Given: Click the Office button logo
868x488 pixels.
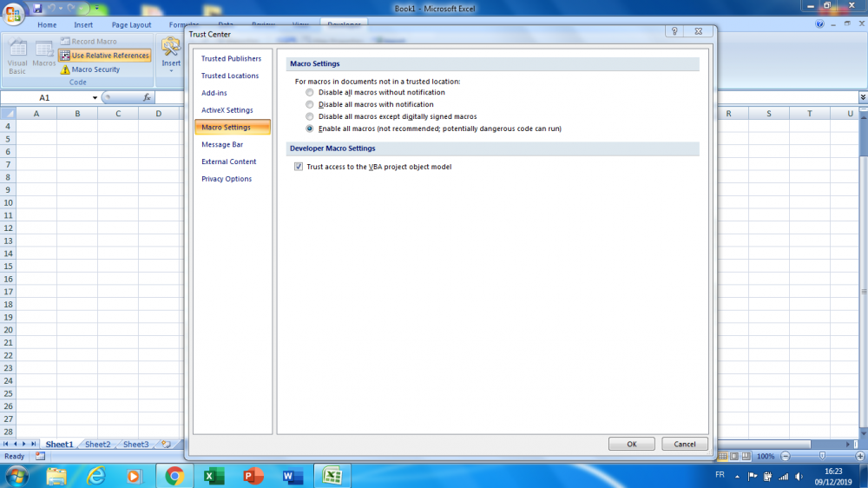Looking at the screenshot, I should pyautogui.click(x=13, y=13).
